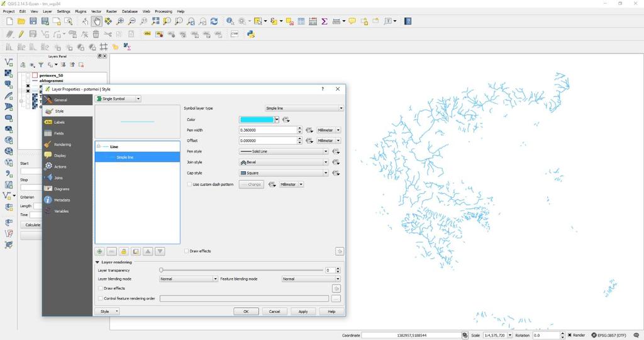Click the Delete Selected trash icon
Image resolution: width=644 pixels, height=340 pixels.
click(x=96, y=34)
